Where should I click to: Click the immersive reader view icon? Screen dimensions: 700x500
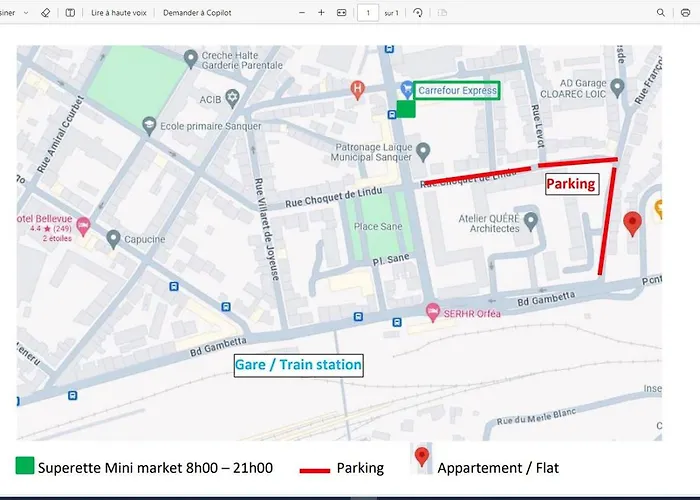click(70, 13)
